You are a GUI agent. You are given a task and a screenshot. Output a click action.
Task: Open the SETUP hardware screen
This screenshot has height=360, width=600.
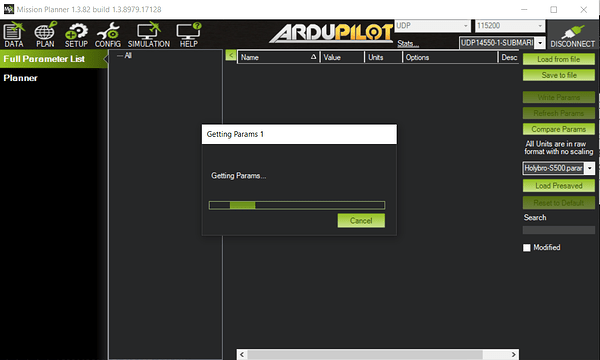tap(76, 34)
